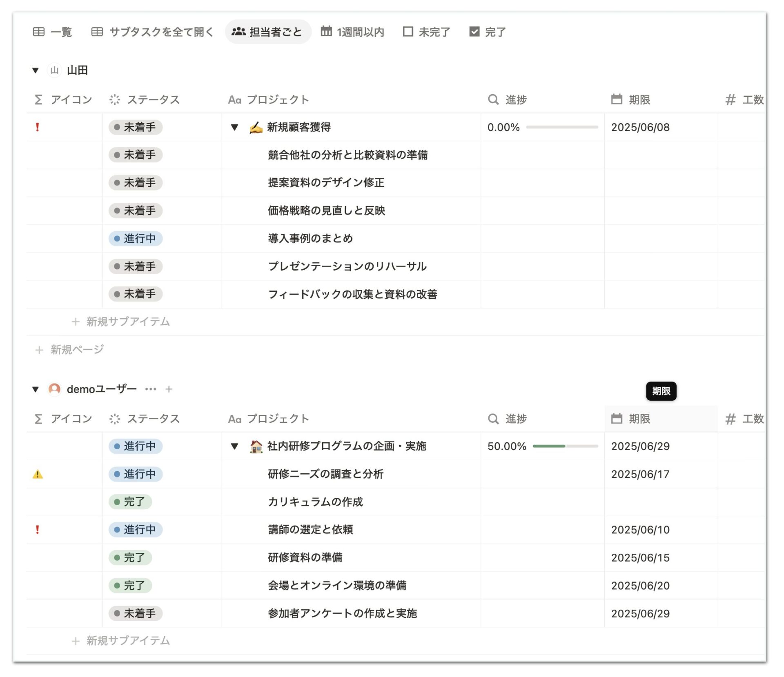Click the plus icon next to demoユーザー
The image size is (784, 677).
169,389
